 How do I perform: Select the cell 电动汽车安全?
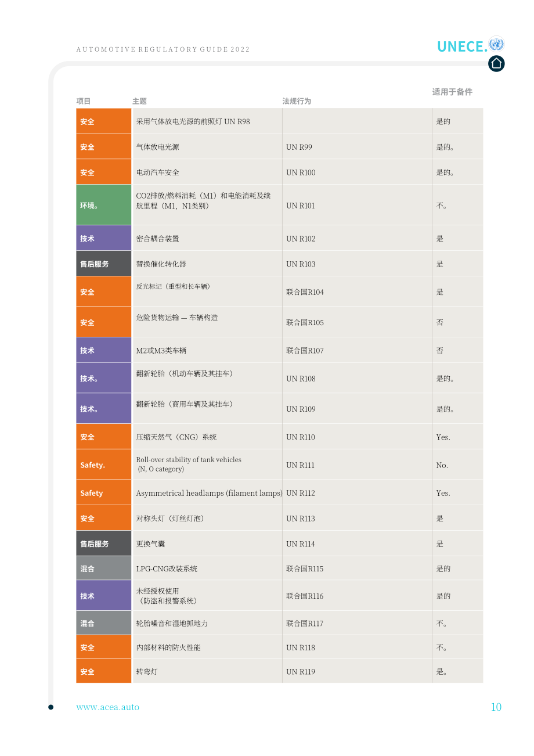(207, 172)
